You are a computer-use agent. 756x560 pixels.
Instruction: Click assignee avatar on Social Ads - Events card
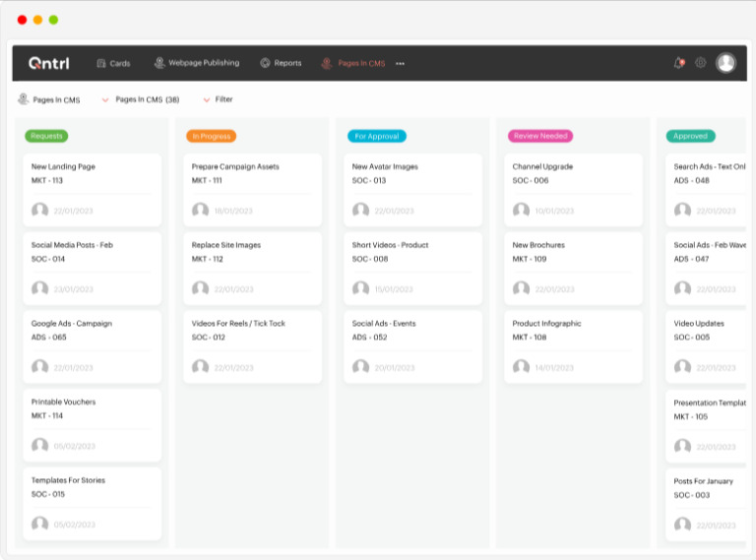360,367
